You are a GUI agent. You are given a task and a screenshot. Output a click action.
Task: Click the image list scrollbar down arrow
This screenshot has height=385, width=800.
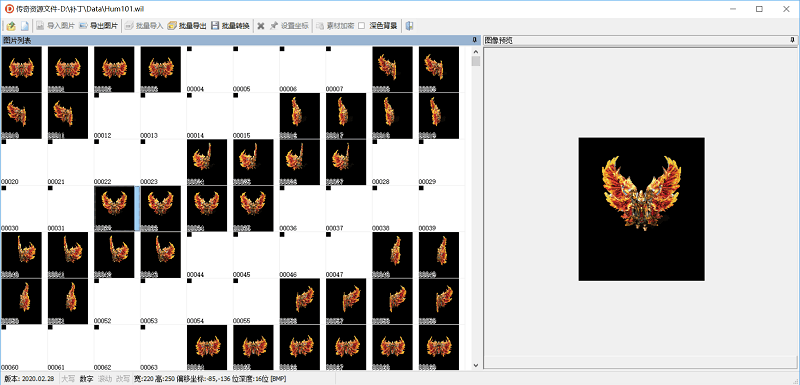(x=476, y=365)
